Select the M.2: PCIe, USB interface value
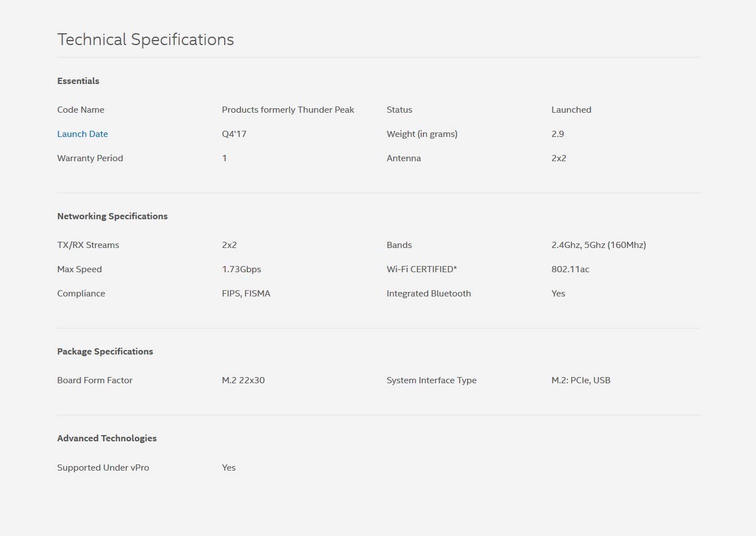 coord(581,380)
